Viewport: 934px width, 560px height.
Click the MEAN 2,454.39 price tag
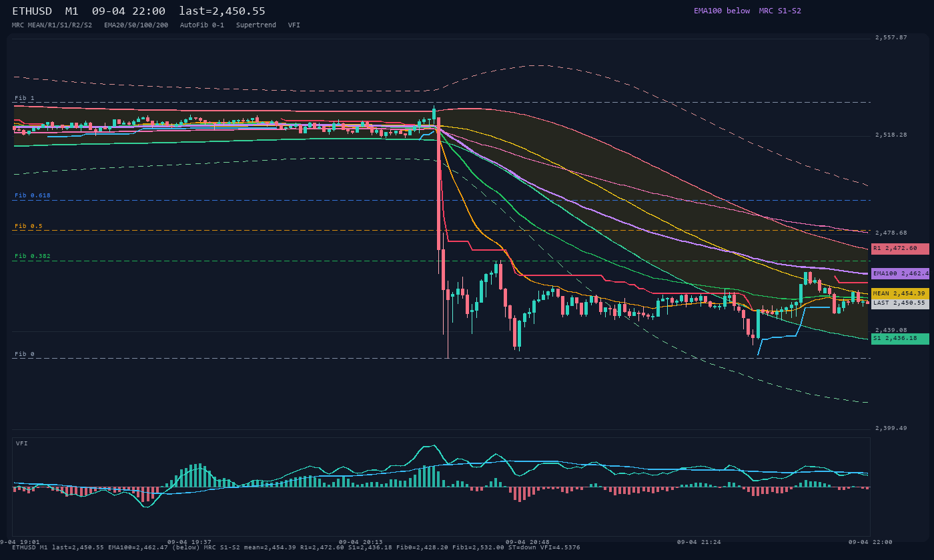tap(900, 293)
